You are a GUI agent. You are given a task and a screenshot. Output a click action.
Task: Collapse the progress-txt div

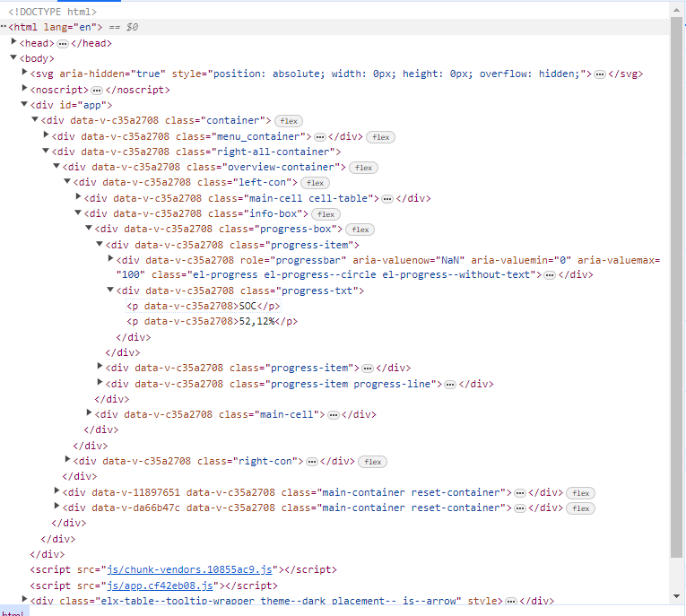(x=110, y=290)
